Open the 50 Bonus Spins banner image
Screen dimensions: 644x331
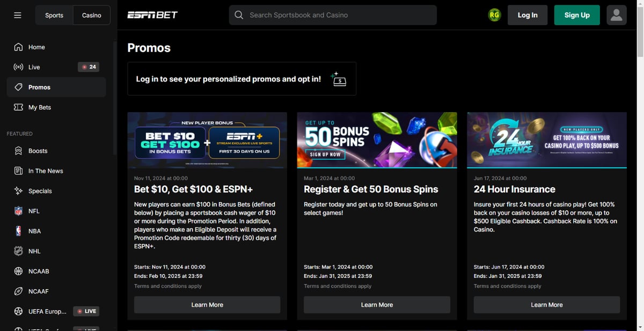coord(377,140)
